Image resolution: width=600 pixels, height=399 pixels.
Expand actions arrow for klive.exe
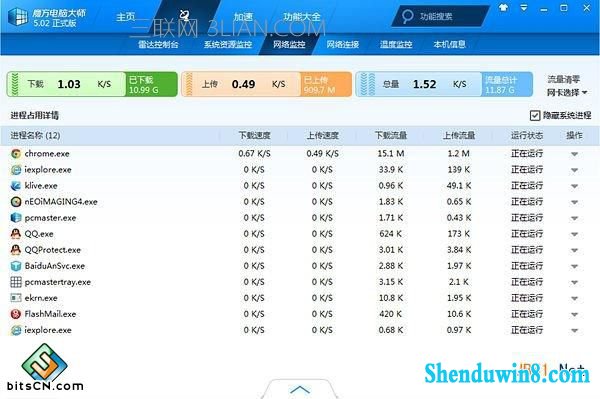[x=574, y=186]
